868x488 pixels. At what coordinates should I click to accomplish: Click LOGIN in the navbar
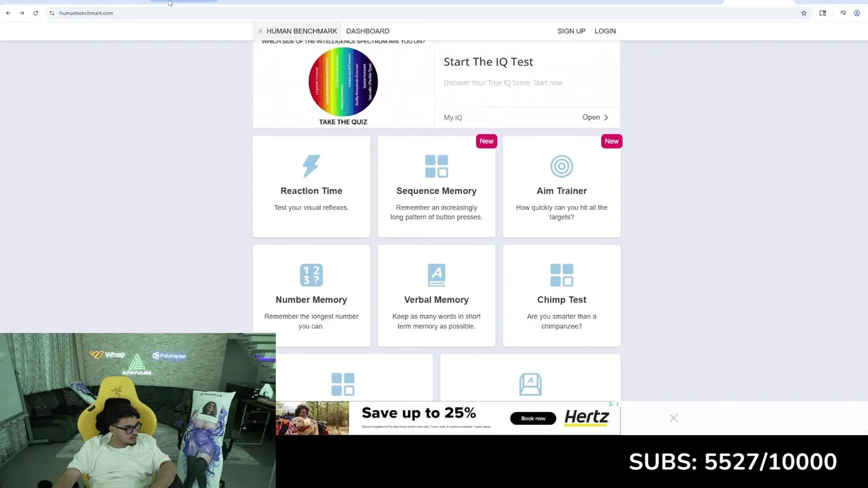pos(605,31)
